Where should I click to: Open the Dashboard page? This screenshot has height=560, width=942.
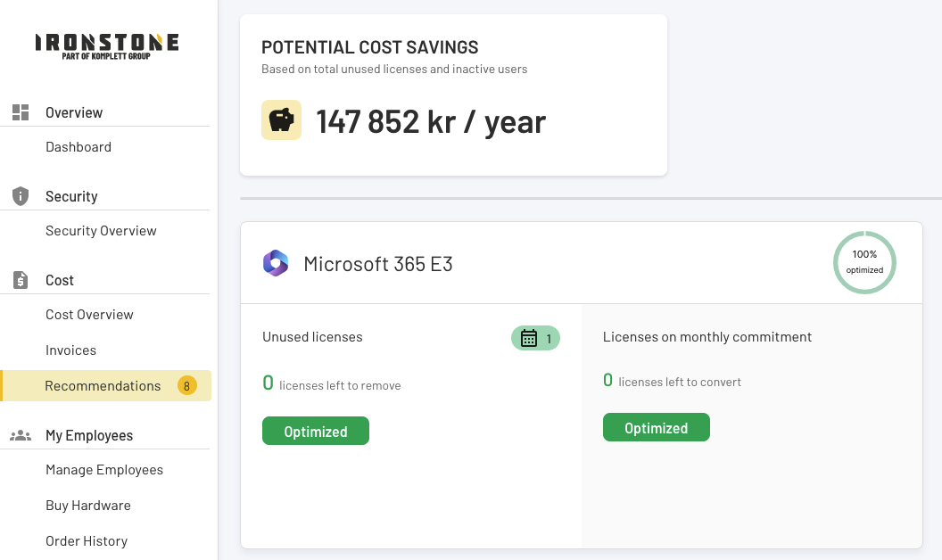point(78,147)
